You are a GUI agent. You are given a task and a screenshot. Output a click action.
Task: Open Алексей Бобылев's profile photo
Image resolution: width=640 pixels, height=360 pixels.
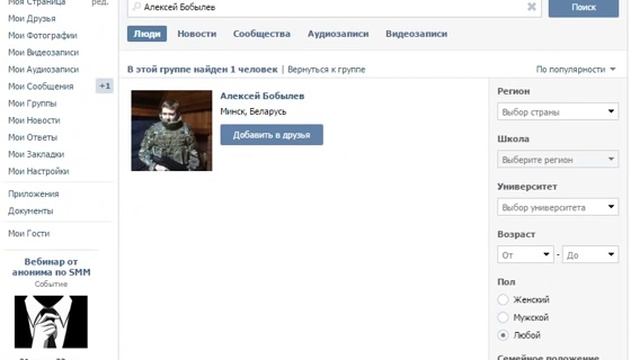171,131
